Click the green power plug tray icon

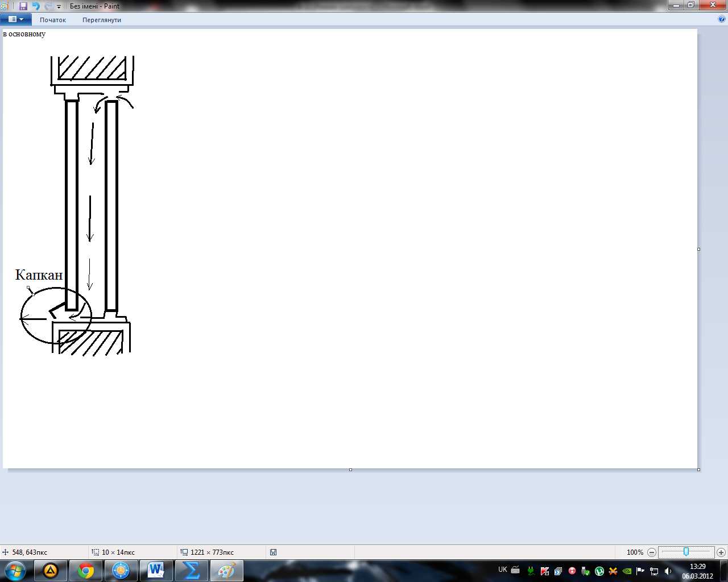coord(531,571)
